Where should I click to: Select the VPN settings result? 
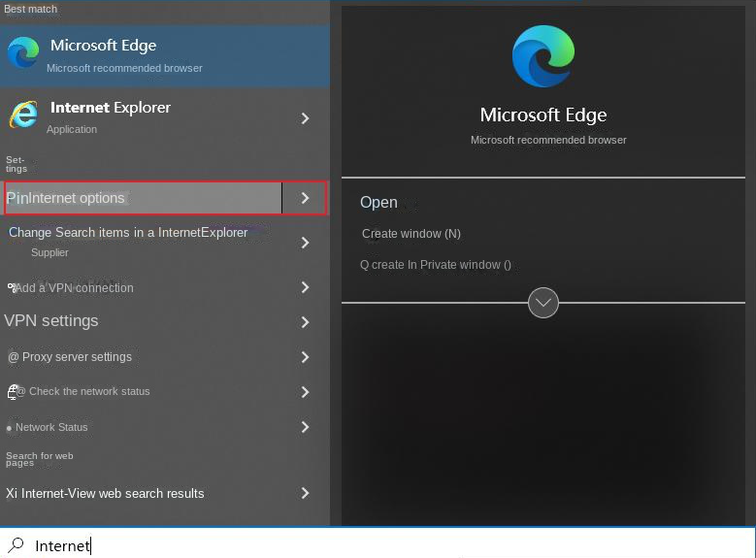pos(51,321)
